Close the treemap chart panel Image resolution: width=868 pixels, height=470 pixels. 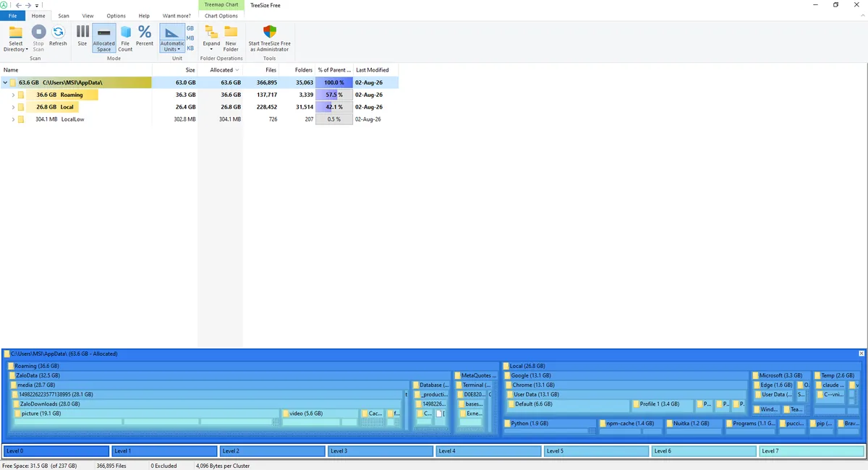861,354
